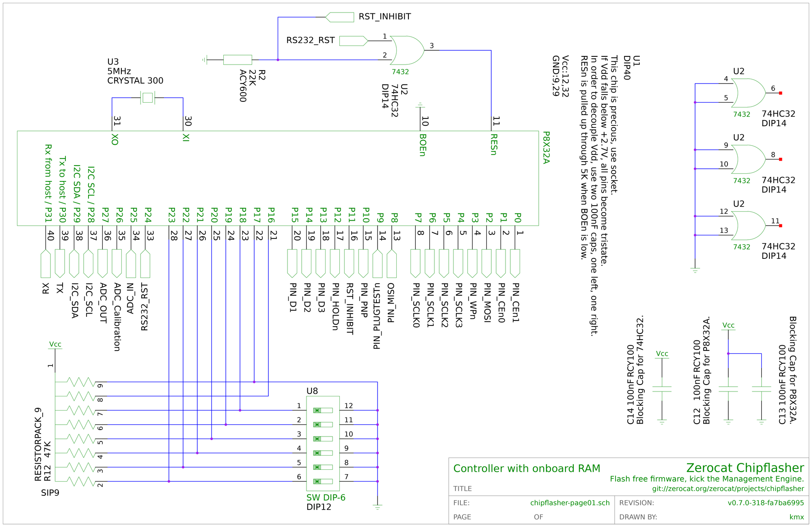Screen dimensions: 812x527
Task: Click the ground symbol left of resistor R2
Action: [x=205, y=60]
